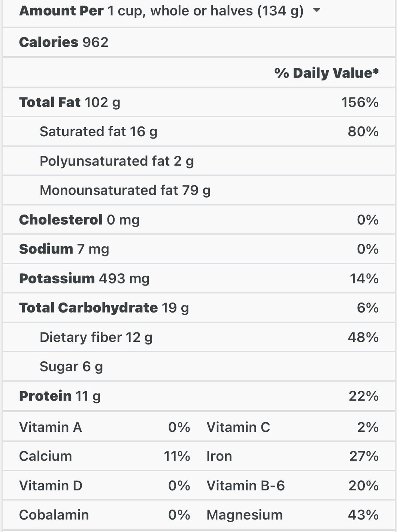Select the Total Fat 102 g row
Image resolution: width=397 pixels, height=532 pixels.
199,102
